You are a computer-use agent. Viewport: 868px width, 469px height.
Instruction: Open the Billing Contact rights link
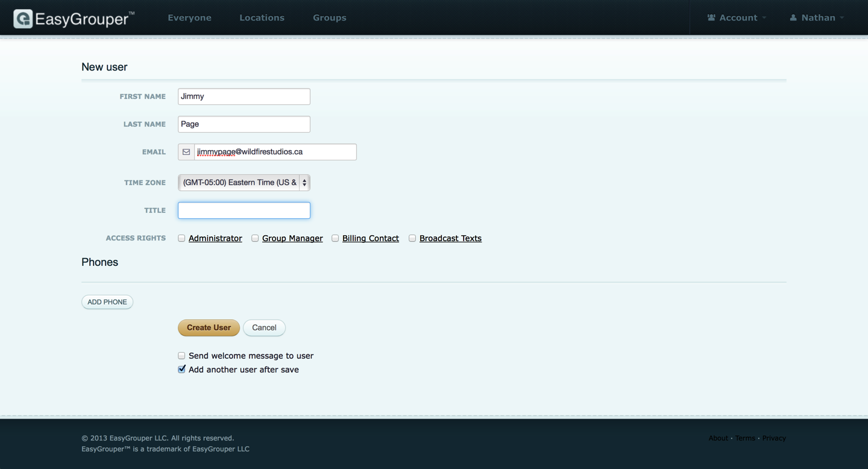pos(371,238)
